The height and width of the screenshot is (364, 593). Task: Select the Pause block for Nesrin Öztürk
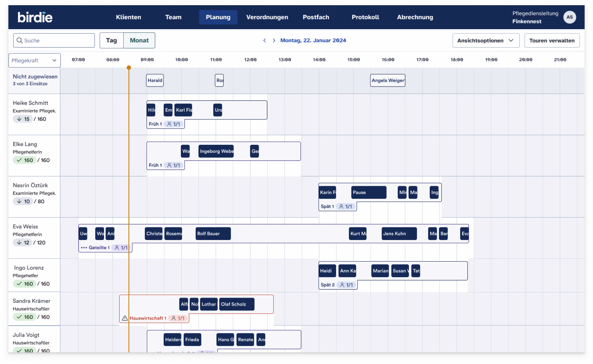369,192
